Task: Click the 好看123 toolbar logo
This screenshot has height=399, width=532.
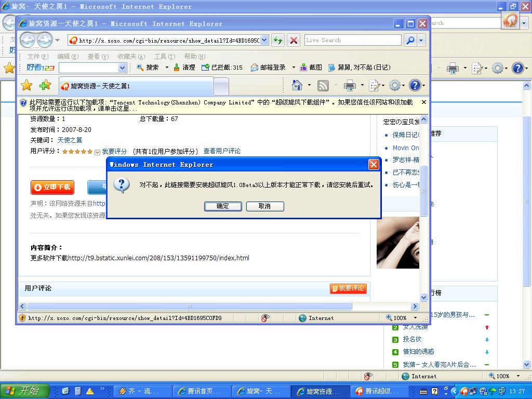Action: (x=41, y=68)
